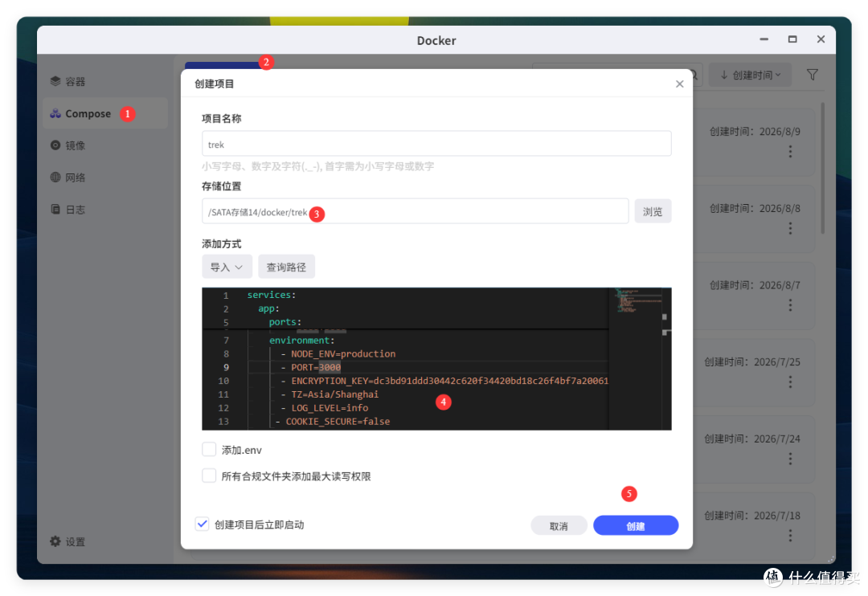
Task: Open more options for 2026/8/8 project
Action: click(791, 229)
